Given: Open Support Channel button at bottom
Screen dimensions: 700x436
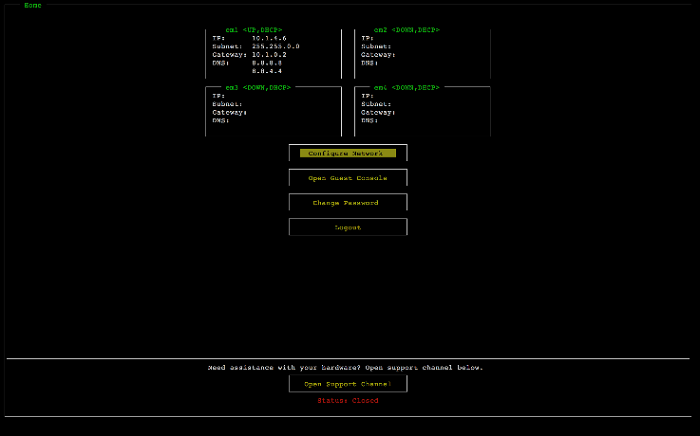Looking at the screenshot, I should coord(347,384).
